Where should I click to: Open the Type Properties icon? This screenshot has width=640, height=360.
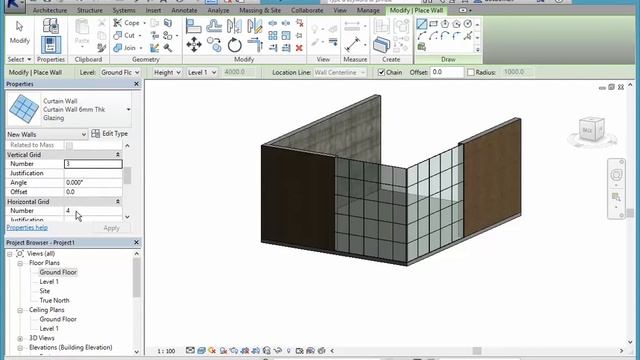(x=51, y=26)
